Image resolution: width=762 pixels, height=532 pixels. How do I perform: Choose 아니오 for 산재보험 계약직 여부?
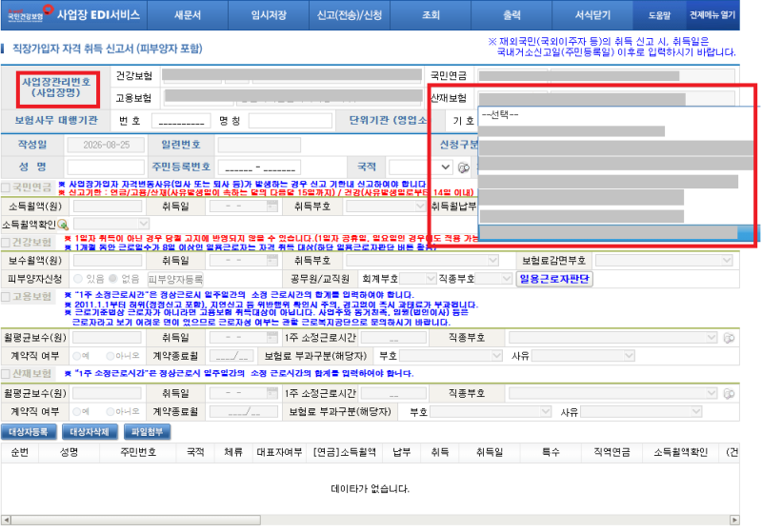pyautogui.click(x=110, y=412)
